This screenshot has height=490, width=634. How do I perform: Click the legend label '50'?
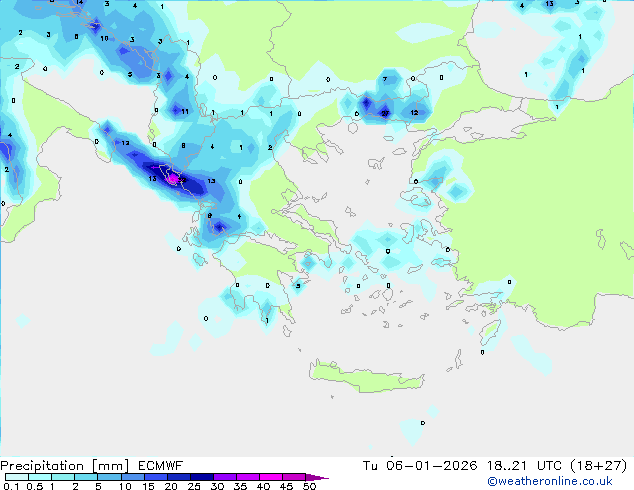point(310,486)
